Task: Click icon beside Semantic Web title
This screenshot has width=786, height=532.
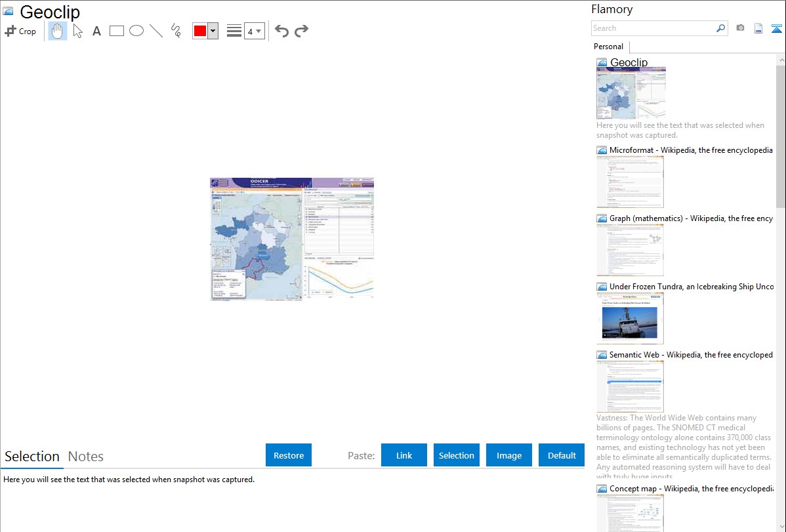Action: click(x=602, y=355)
